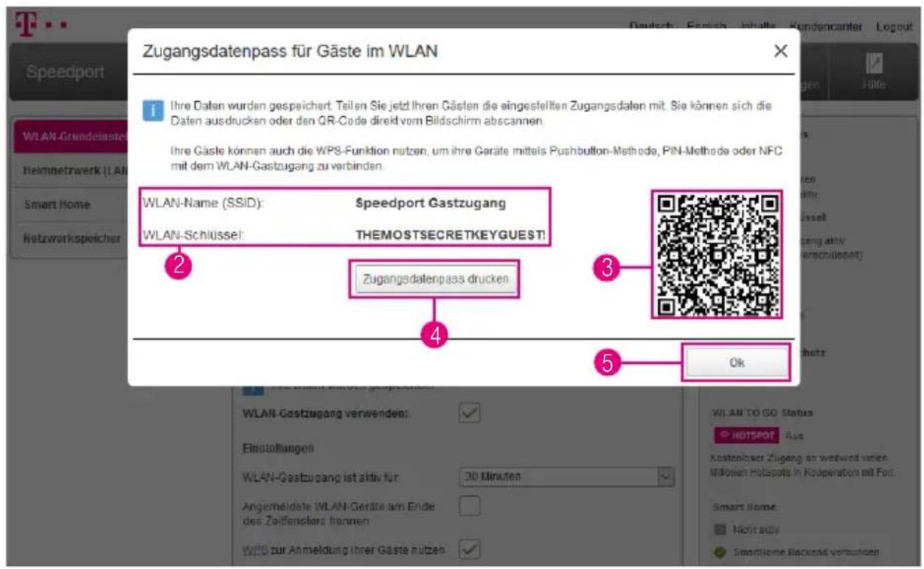
Task: Open the Kundencenter link
Action: [824, 27]
